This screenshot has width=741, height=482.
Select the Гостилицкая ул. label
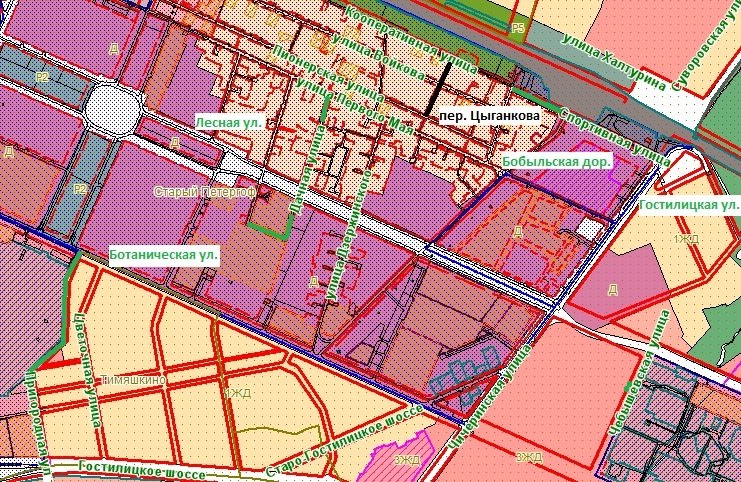pos(688,204)
